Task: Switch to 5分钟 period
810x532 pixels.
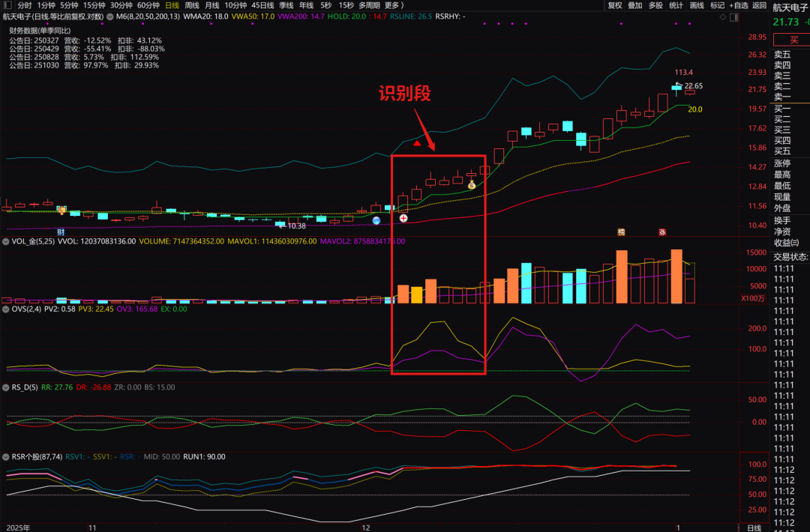Action: tap(69, 5)
